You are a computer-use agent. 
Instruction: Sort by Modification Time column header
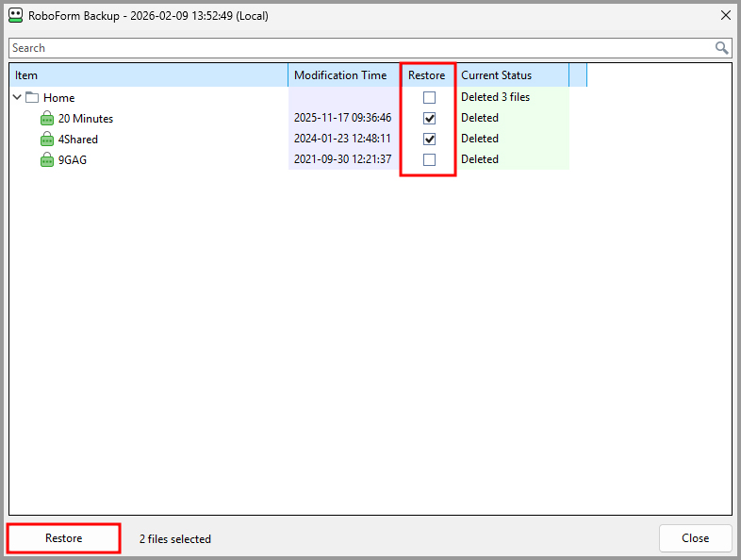[340, 75]
